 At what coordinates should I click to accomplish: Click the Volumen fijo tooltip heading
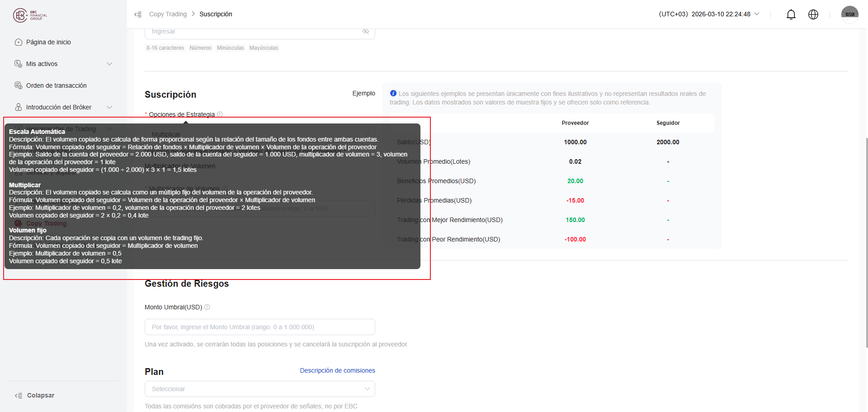28,230
